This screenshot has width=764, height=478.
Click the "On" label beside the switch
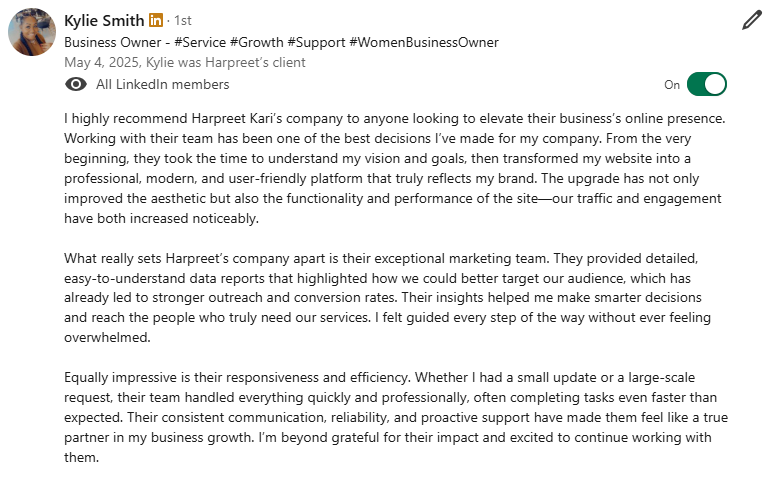[672, 85]
